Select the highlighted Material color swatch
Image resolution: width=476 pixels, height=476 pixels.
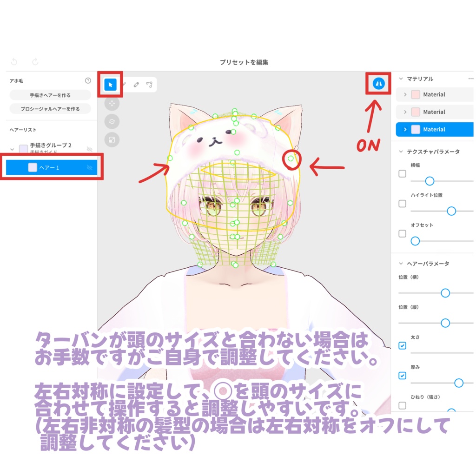tap(415, 129)
